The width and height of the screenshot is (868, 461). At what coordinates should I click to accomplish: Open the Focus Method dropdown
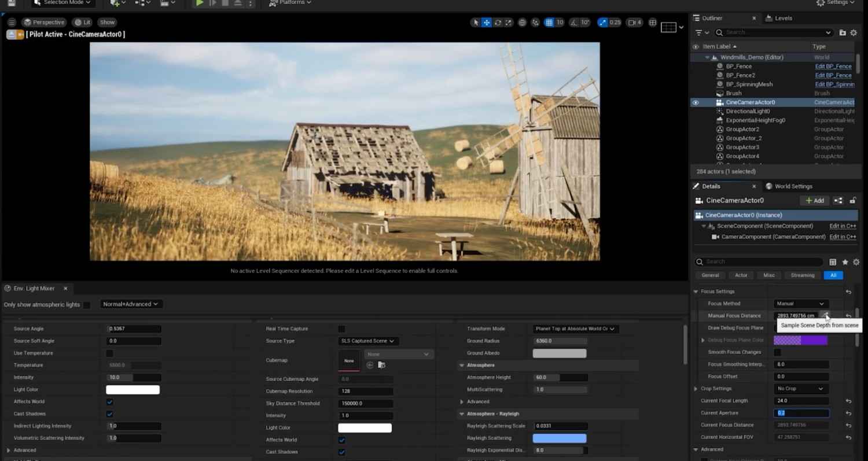(x=801, y=304)
